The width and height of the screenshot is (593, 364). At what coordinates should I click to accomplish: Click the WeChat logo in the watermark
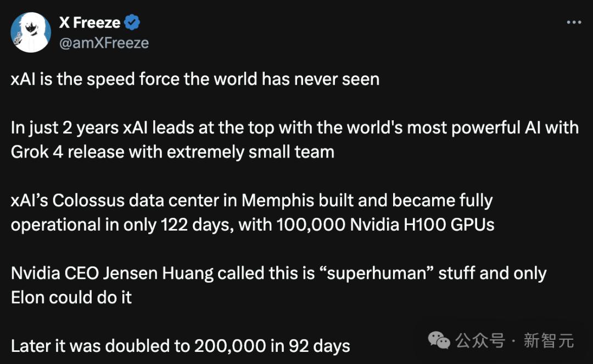439,340
